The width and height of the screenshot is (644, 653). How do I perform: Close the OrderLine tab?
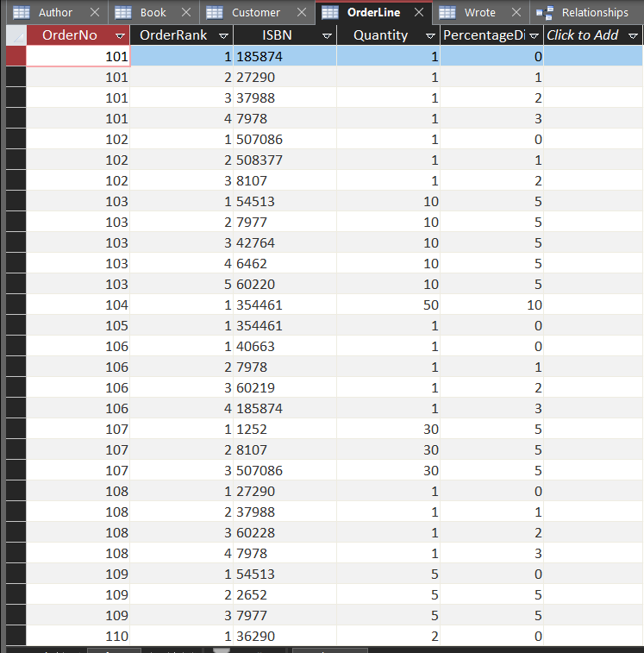click(419, 12)
